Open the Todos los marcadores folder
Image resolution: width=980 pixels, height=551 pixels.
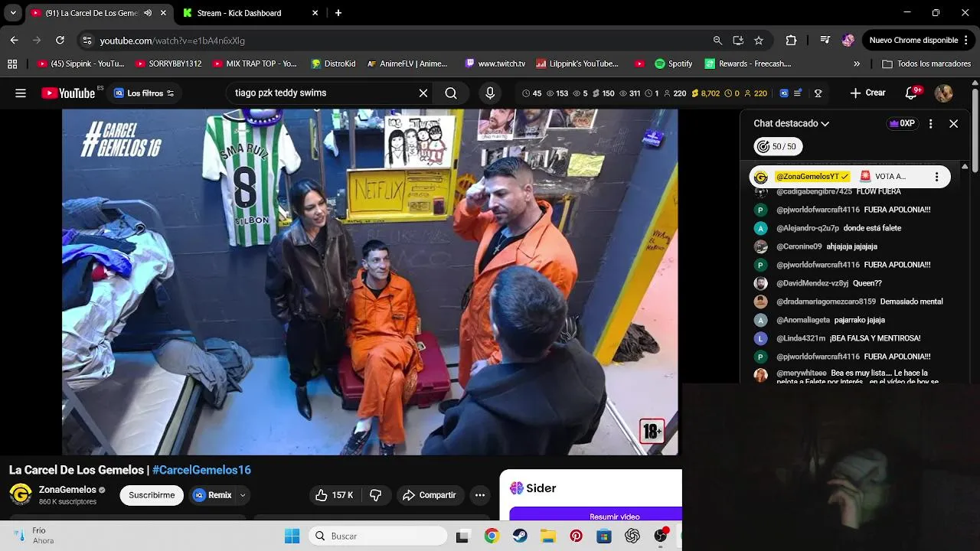coord(927,64)
